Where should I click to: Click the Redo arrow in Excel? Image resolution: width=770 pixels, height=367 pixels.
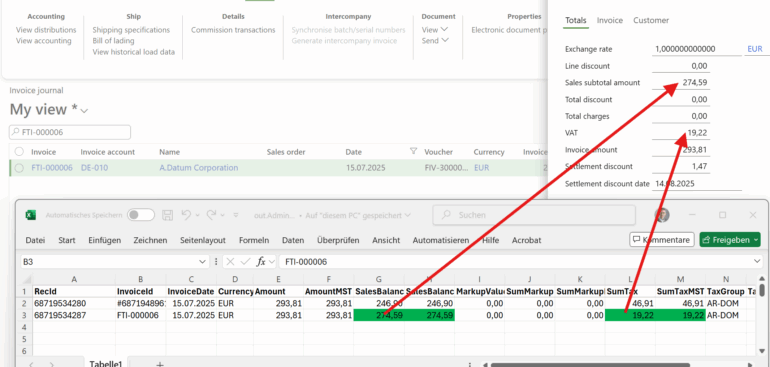tap(212, 215)
